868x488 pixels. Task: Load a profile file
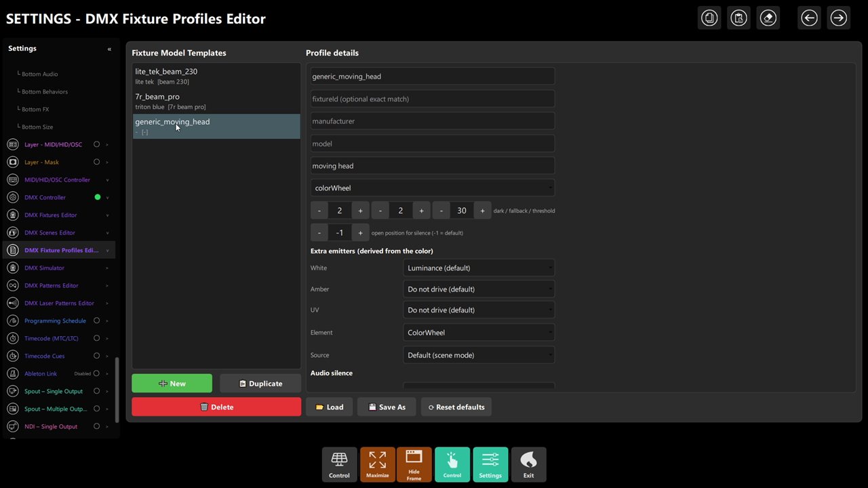point(330,407)
